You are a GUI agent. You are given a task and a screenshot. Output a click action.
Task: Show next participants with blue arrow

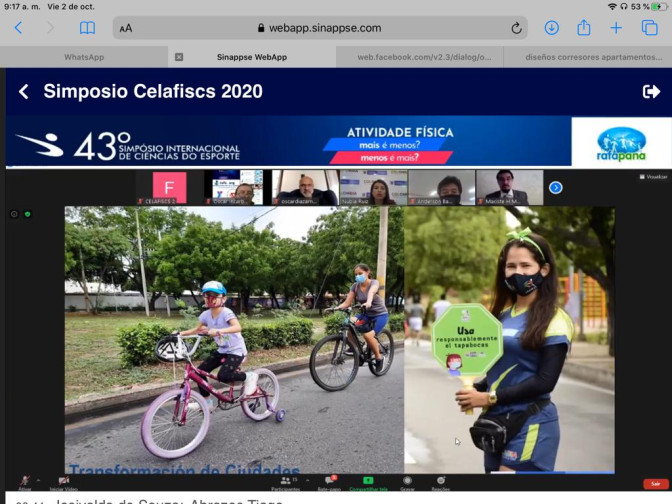[x=556, y=187]
